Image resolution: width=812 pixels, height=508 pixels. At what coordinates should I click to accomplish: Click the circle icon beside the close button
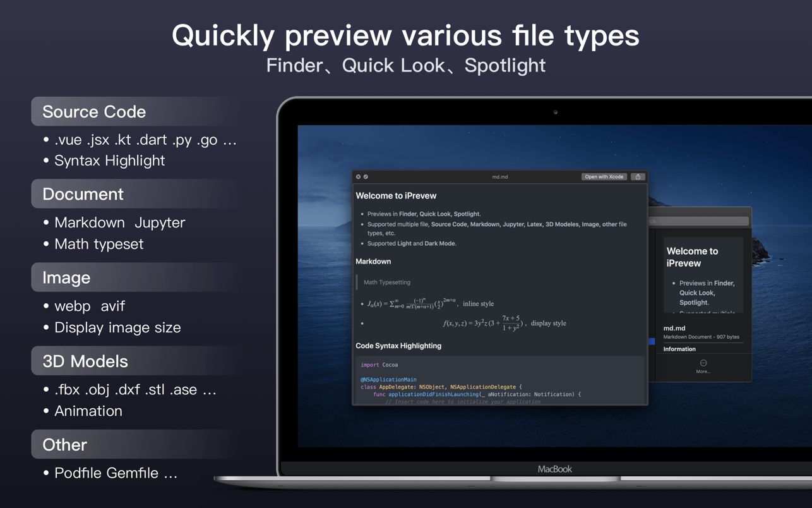(x=365, y=177)
